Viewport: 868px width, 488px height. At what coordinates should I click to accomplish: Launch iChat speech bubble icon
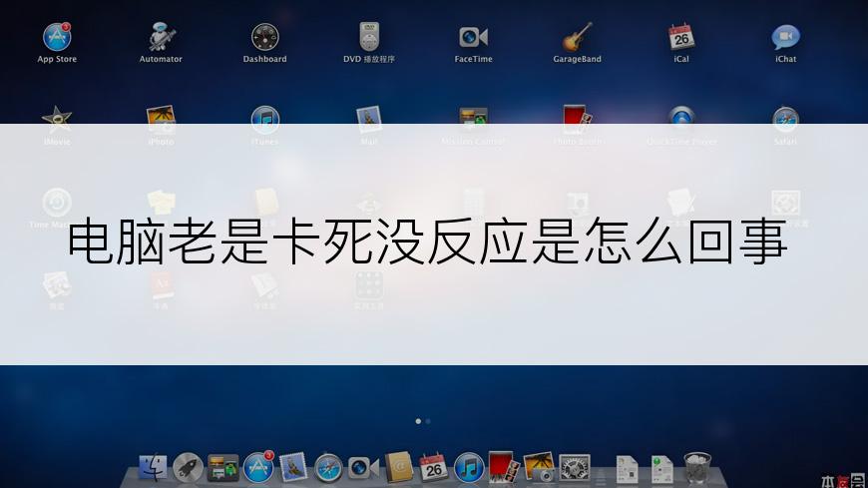tap(785, 37)
